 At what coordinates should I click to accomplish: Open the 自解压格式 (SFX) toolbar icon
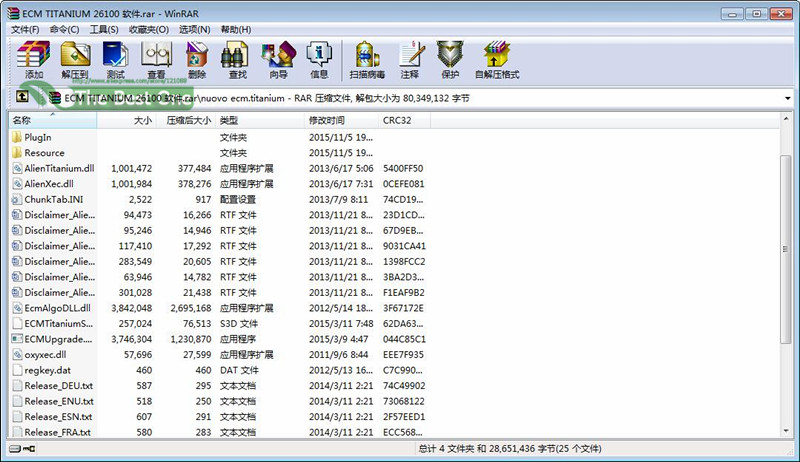[x=496, y=59]
